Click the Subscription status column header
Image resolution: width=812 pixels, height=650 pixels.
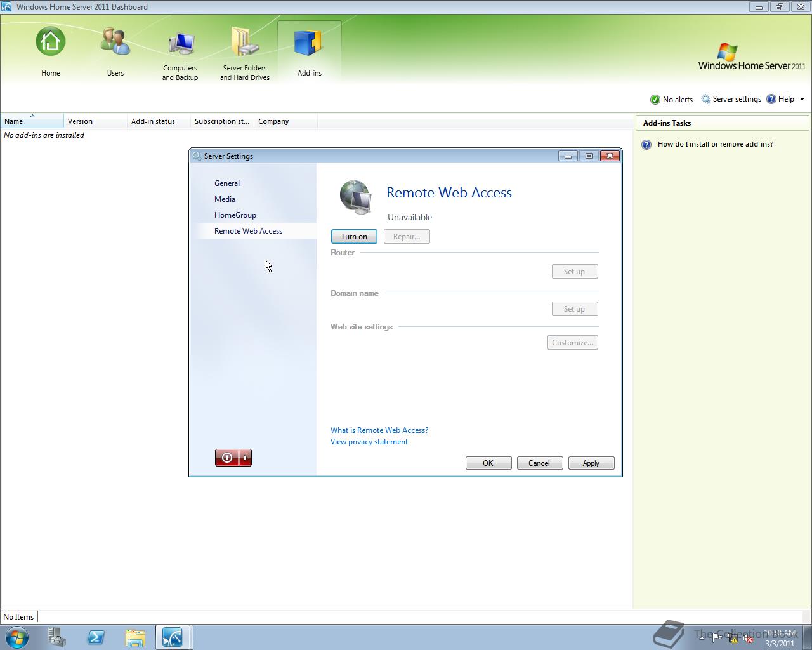223,121
